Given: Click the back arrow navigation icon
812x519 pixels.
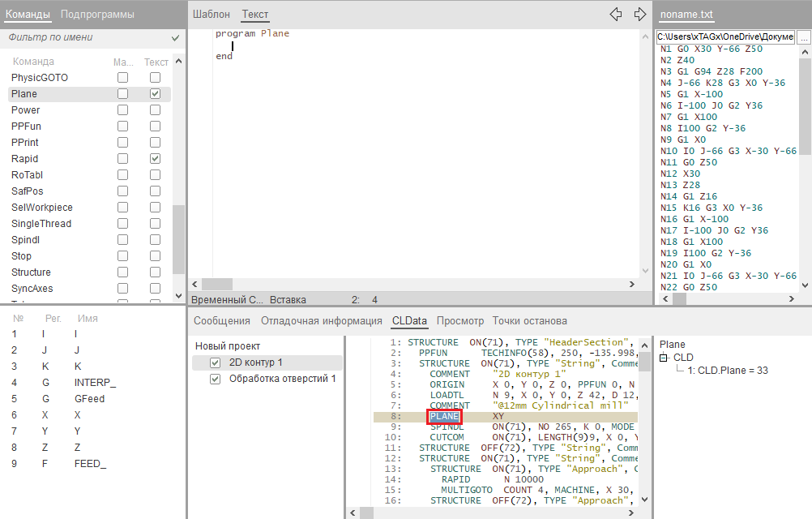Looking at the screenshot, I should click(x=616, y=14).
